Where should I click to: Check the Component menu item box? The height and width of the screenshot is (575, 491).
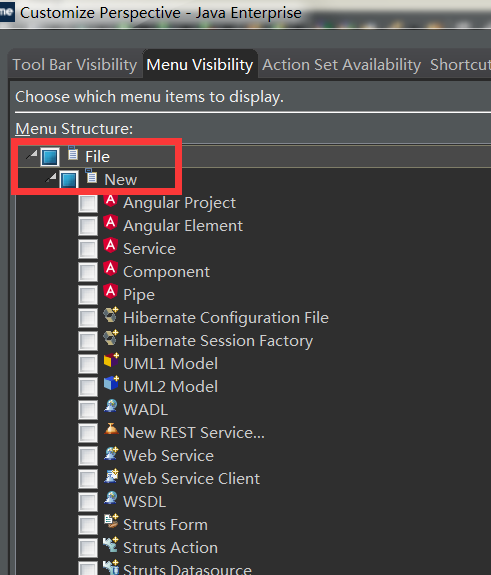coord(88,272)
